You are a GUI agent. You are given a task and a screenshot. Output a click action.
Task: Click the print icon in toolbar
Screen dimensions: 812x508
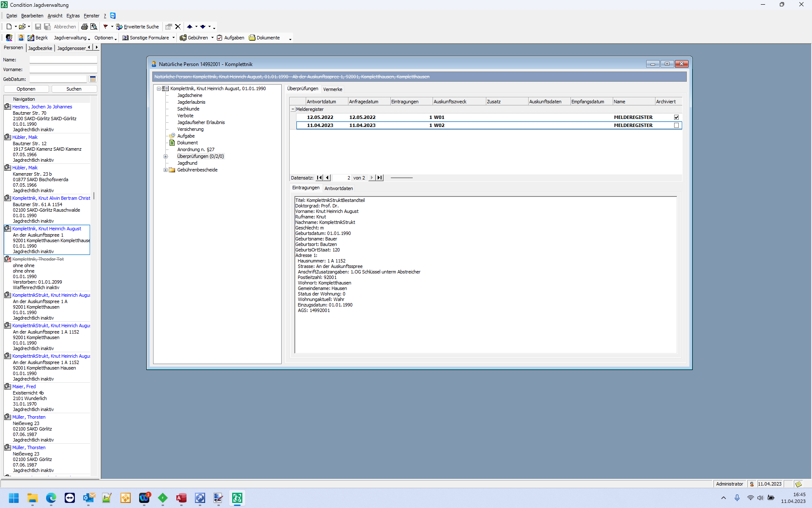point(85,27)
